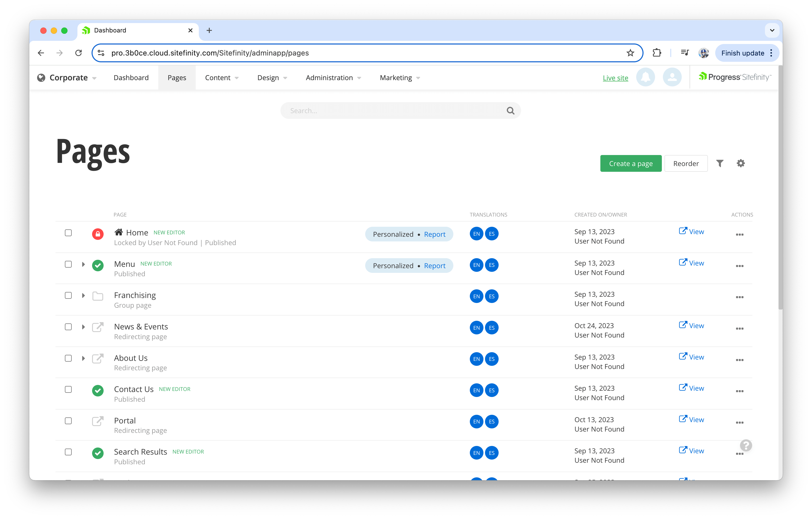Click the filter funnel icon
The width and height of the screenshot is (812, 519).
(720, 164)
